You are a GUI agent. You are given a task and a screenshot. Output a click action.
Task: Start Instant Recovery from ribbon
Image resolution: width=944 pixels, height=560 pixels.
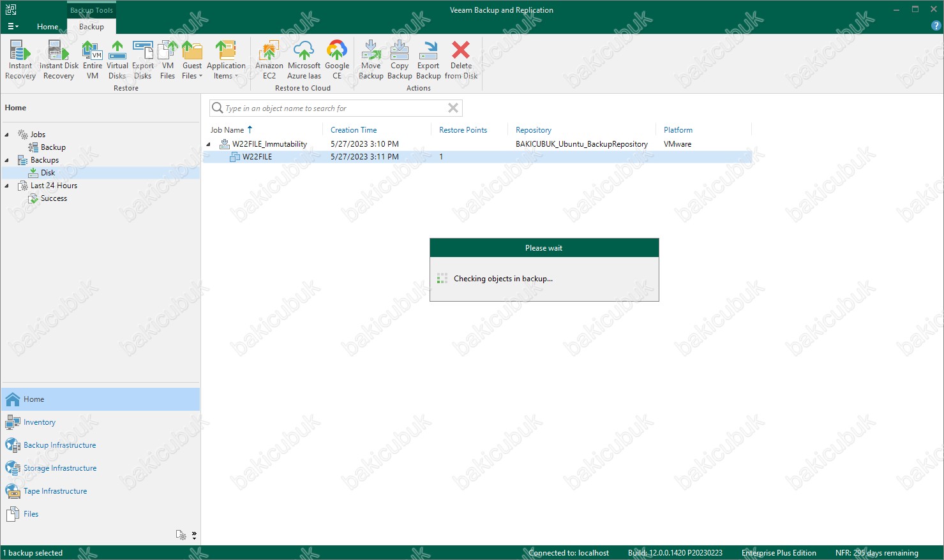(x=20, y=60)
